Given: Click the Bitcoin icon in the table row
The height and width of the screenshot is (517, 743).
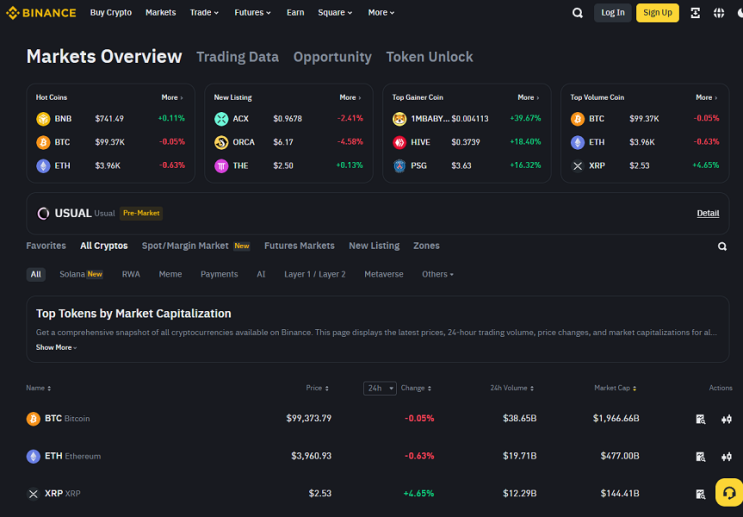Looking at the screenshot, I should point(33,418).
